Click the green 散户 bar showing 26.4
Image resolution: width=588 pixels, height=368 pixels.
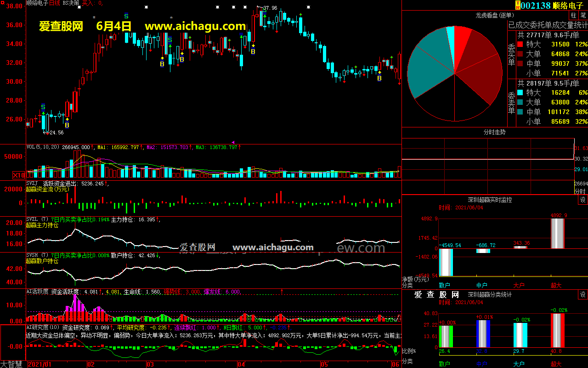[446, 337]
